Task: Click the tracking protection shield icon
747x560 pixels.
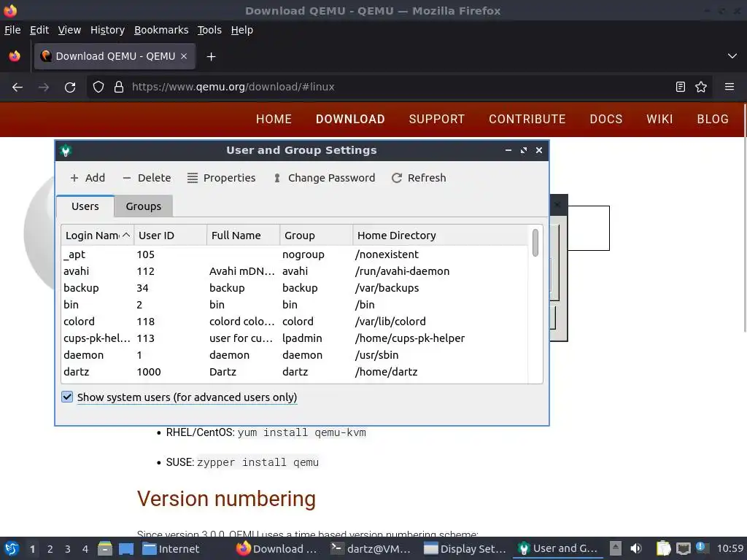Action: (98, 87)
